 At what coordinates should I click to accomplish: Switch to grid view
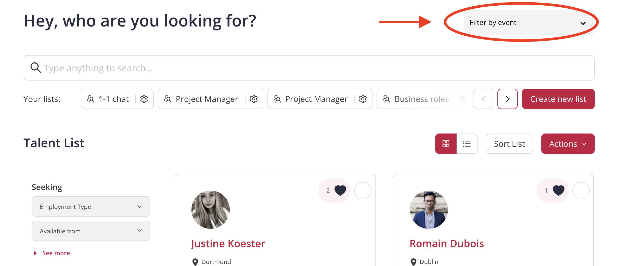446,144
